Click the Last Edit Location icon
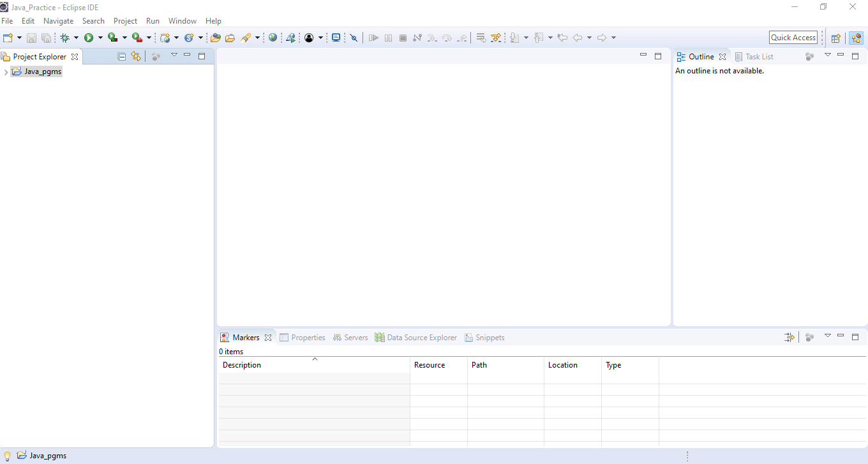 click(562, 38)
